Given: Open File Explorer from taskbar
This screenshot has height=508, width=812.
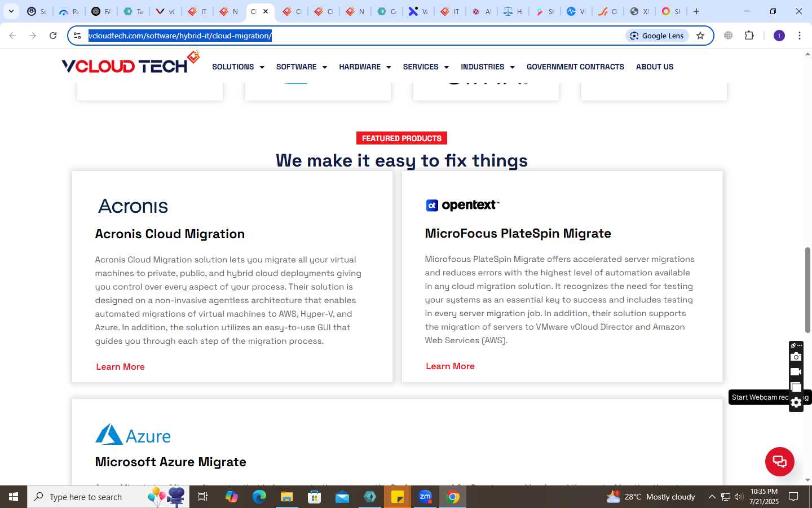Looking at the screenshot, I should pos(286,497).
